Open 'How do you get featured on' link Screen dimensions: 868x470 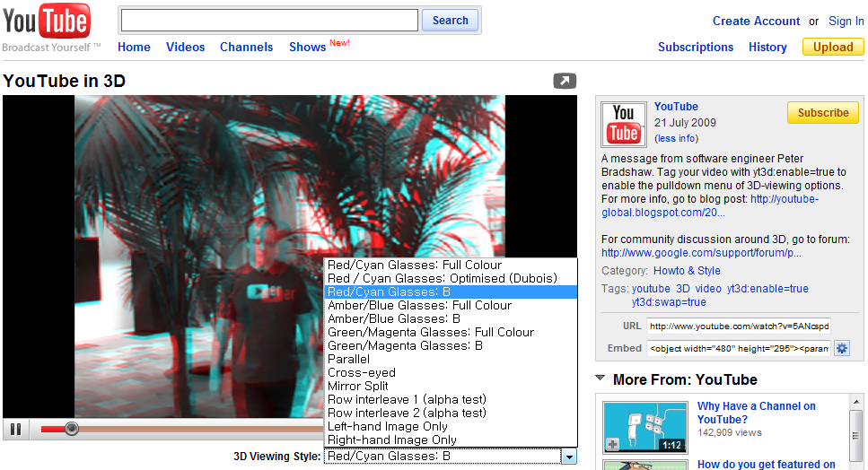point(767,465)
